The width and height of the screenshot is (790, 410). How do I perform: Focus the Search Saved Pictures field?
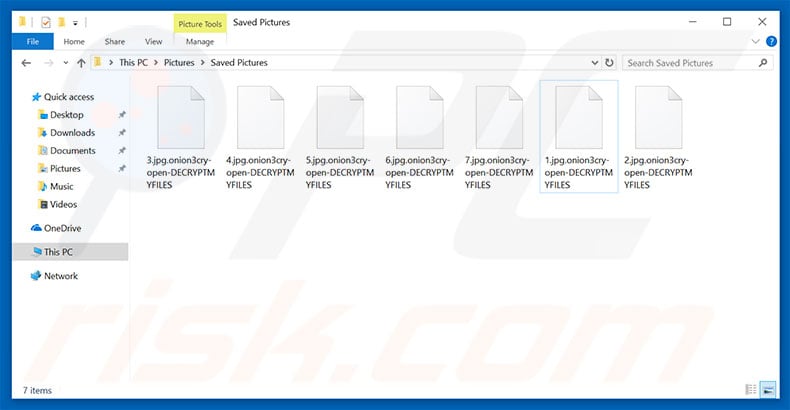pos(697,63)
